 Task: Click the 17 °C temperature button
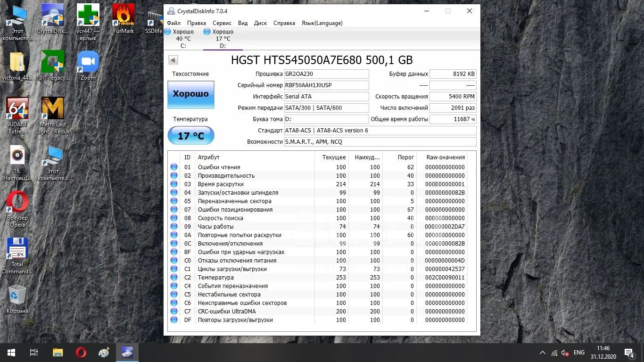point(191,136)
